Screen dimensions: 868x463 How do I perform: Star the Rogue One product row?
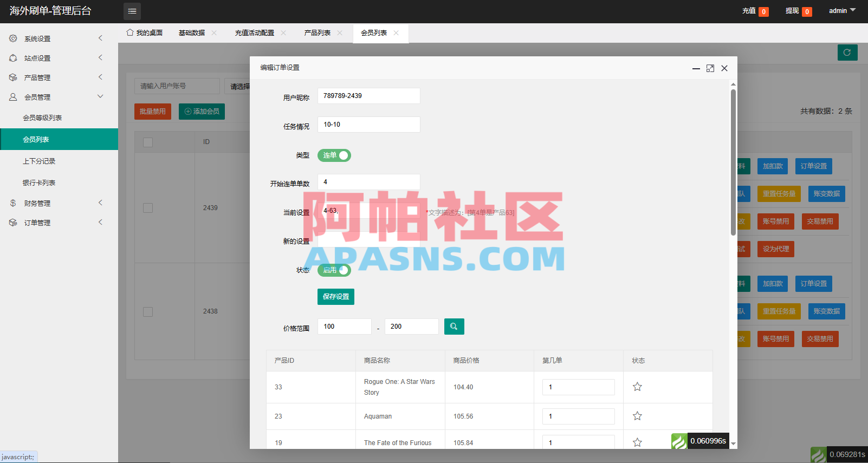tap(637, 387)
